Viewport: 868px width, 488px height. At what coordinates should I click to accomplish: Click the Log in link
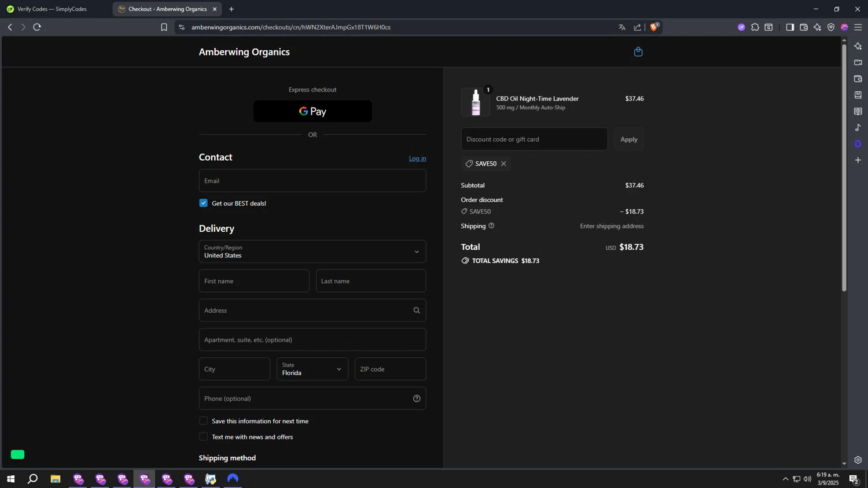tap(417, 158)
